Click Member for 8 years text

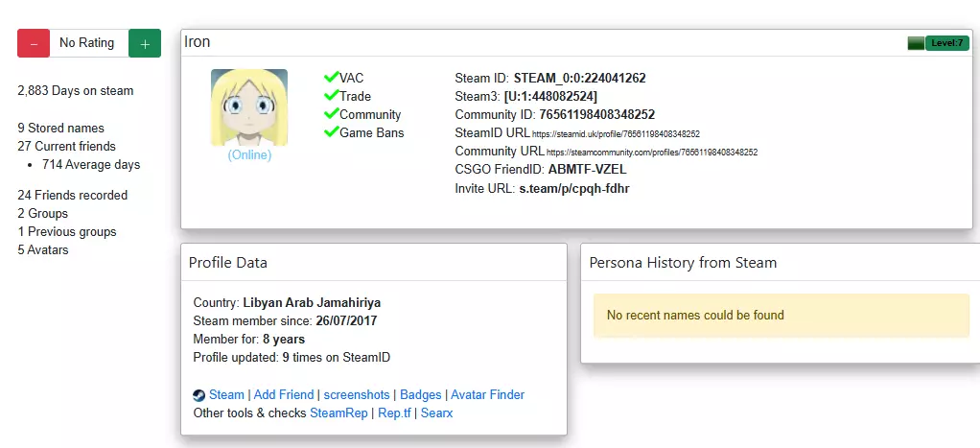coord(249,340)
